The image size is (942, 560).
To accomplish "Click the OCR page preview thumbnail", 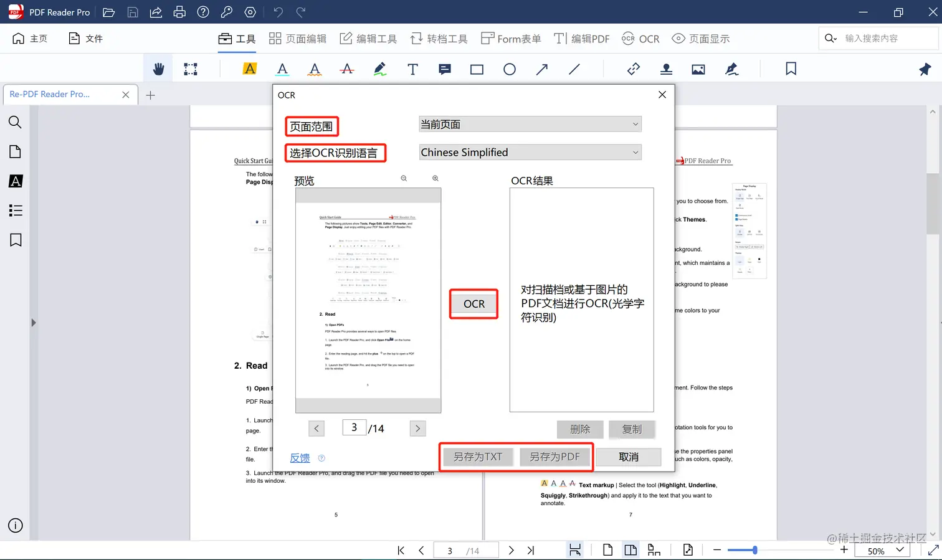I will tap(368, 300).
